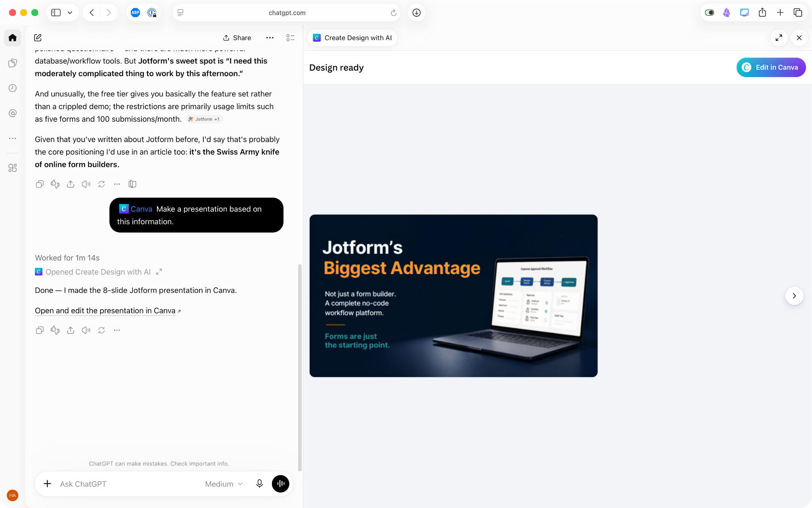Viewport: 812px width, 508px height.
Task: Expand the Canva panel to fullscreen
Action: click(779, 38)
